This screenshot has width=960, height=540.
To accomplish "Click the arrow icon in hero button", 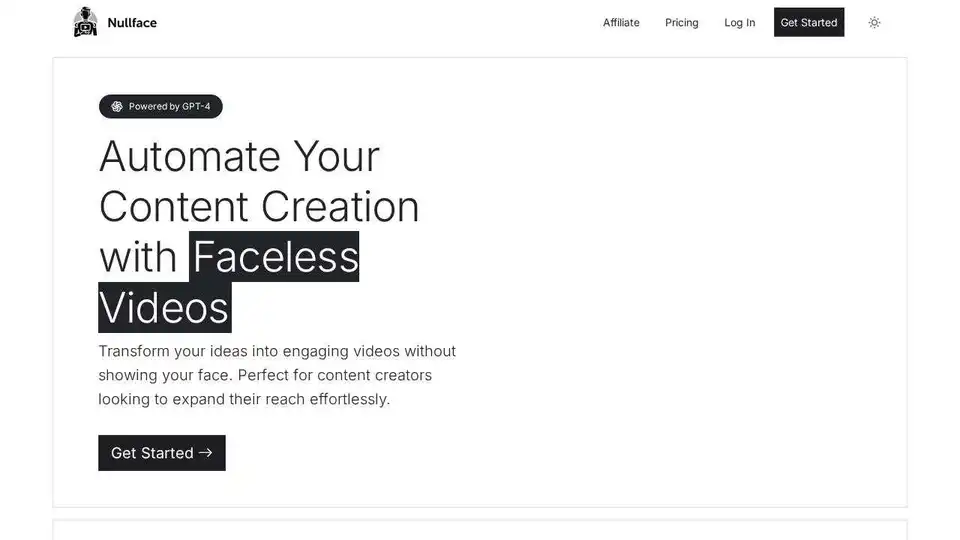I will 206,452.
